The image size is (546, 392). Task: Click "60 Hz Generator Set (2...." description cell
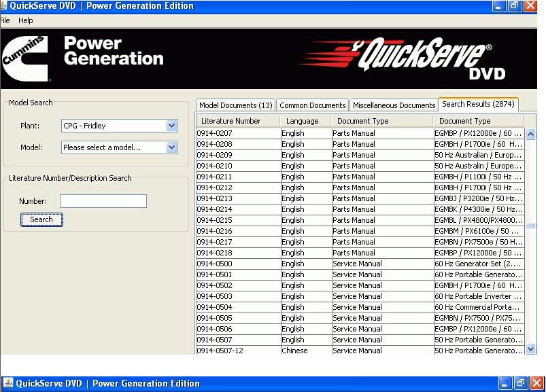point(479,264)
